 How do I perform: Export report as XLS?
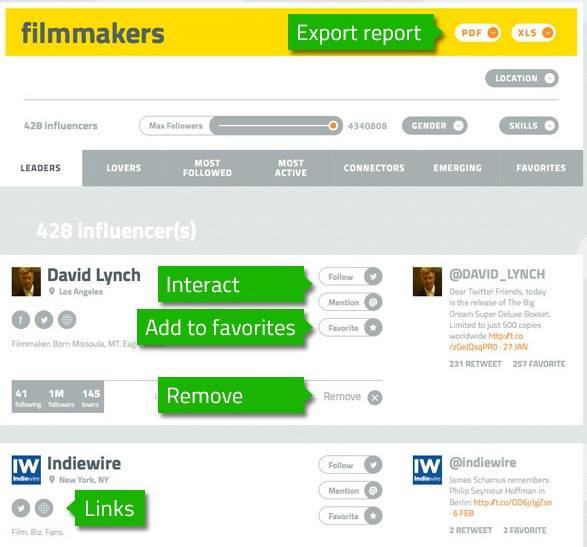coord(534,33)
